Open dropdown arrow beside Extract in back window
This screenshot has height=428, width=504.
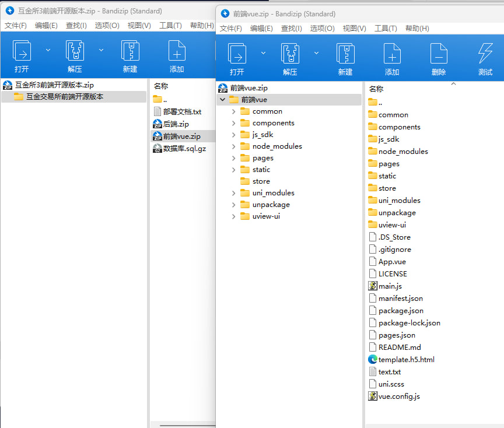click(x=101, y=50)
